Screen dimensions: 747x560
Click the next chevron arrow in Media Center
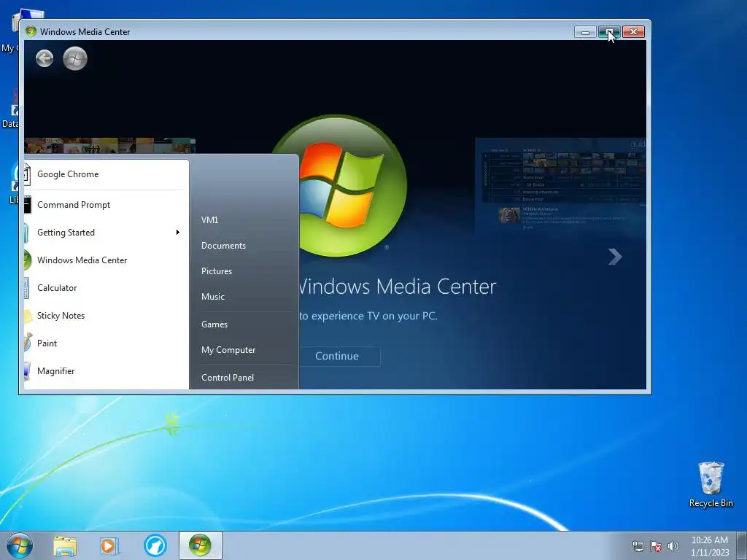(615, 257)
